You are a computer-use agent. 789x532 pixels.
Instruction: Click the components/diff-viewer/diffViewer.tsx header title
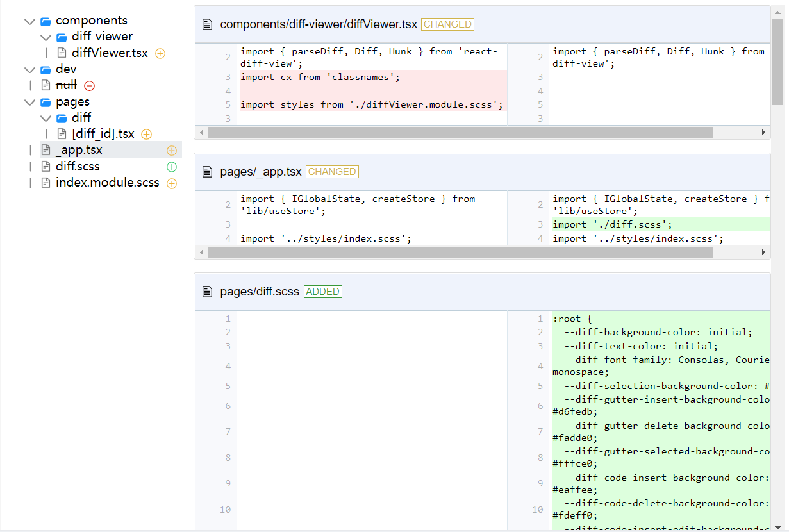[319, 24]
